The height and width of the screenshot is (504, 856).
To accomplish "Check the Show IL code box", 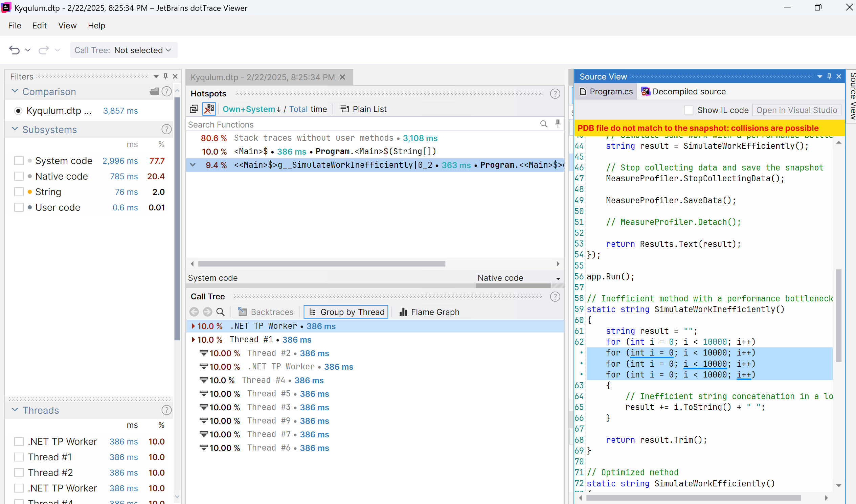I will [688, 110].
